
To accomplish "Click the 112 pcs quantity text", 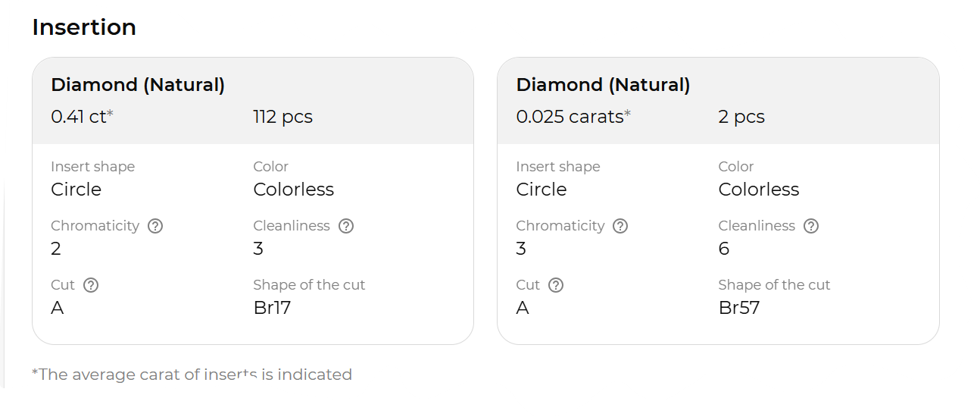I will pos(282,117).
